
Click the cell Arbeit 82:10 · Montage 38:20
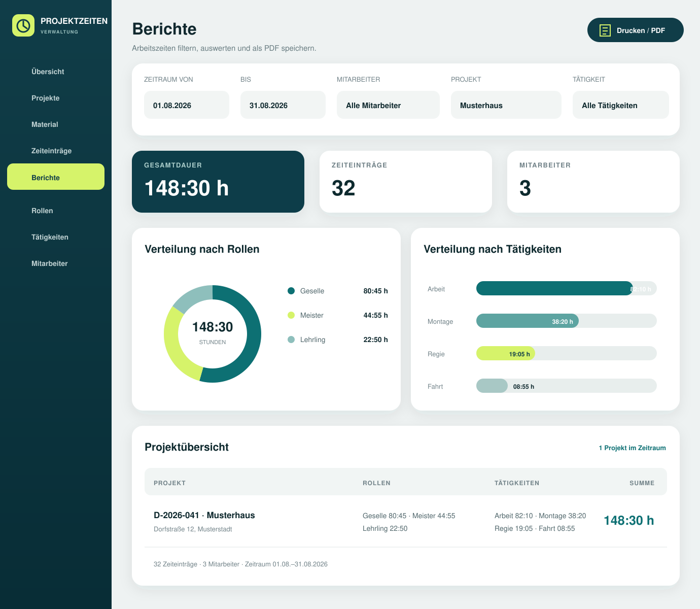click(540, 516)
